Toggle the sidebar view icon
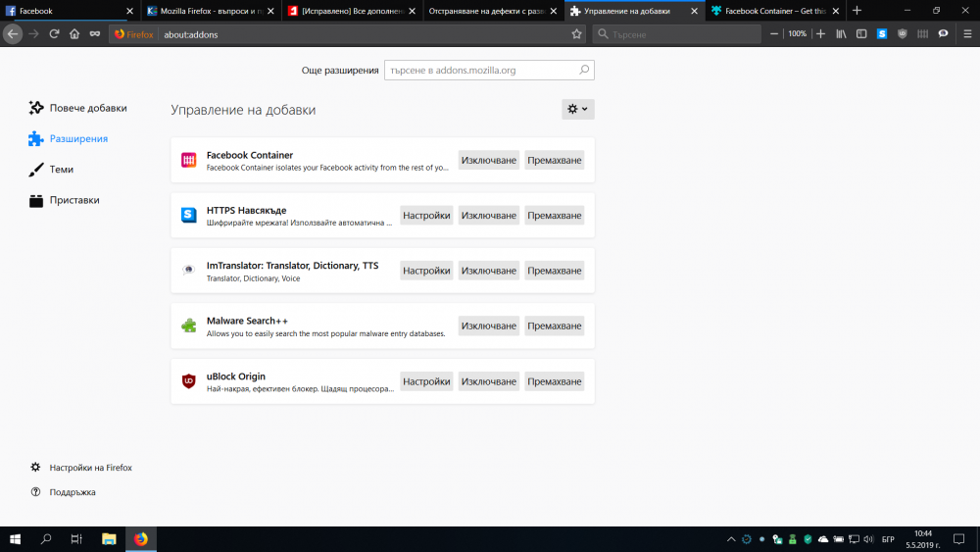Screen dimensions: 980x552 (x=861, y=34)
